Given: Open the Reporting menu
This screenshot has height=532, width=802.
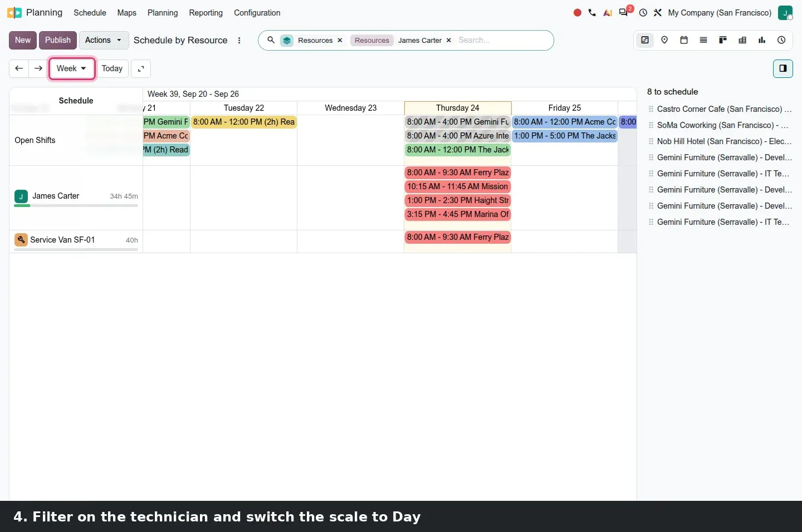Looking at the screenshot, I should (x=206, y=13).
